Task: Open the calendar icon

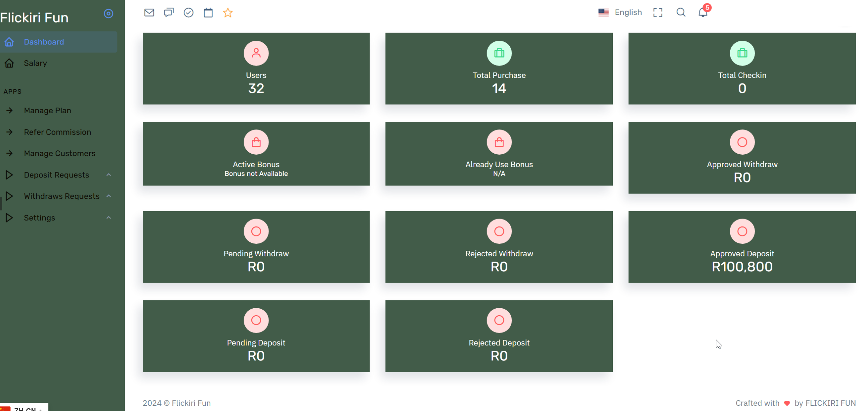Action: [x=208, y=13]
